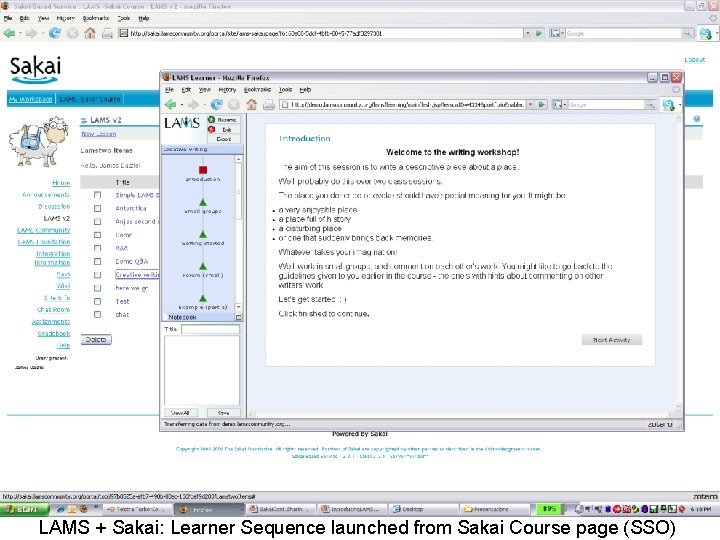Check the Antarctica lesson checkbox
Image resolution: width=720 pixels, height=540 pixels.
coord(97,208)
